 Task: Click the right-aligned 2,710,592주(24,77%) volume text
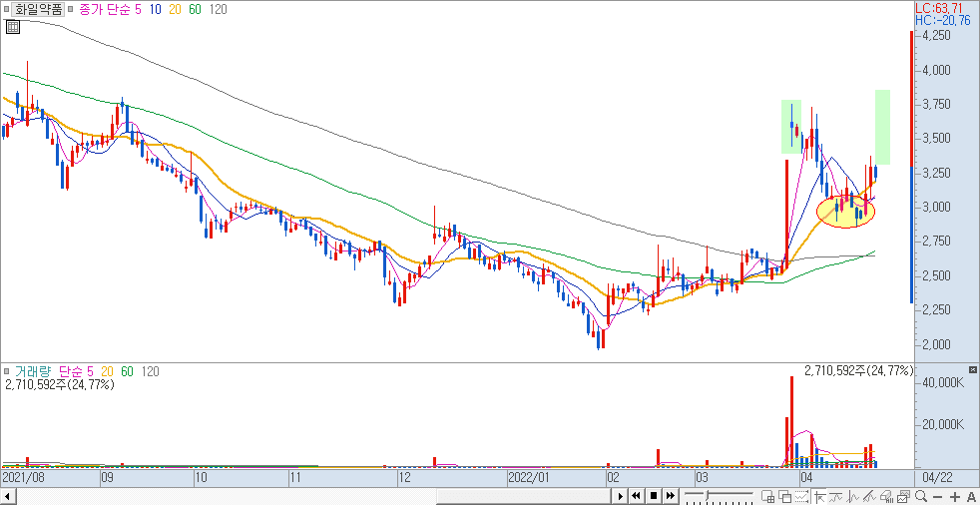(x=859, y=371)
